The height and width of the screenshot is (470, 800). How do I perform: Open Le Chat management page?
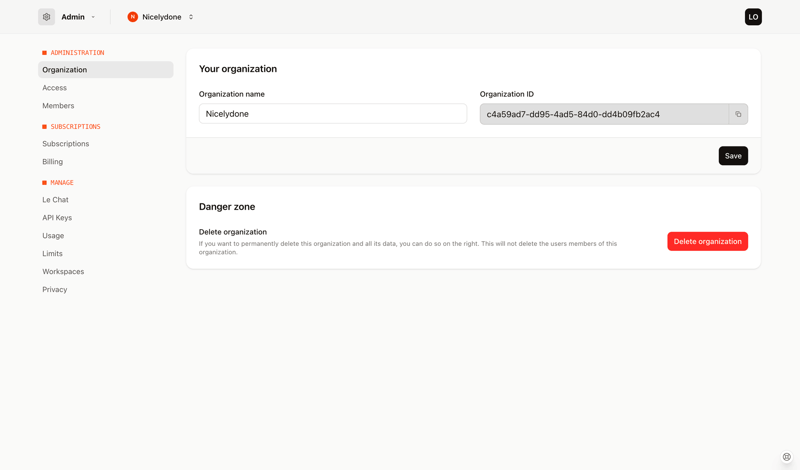click(56, 200)
